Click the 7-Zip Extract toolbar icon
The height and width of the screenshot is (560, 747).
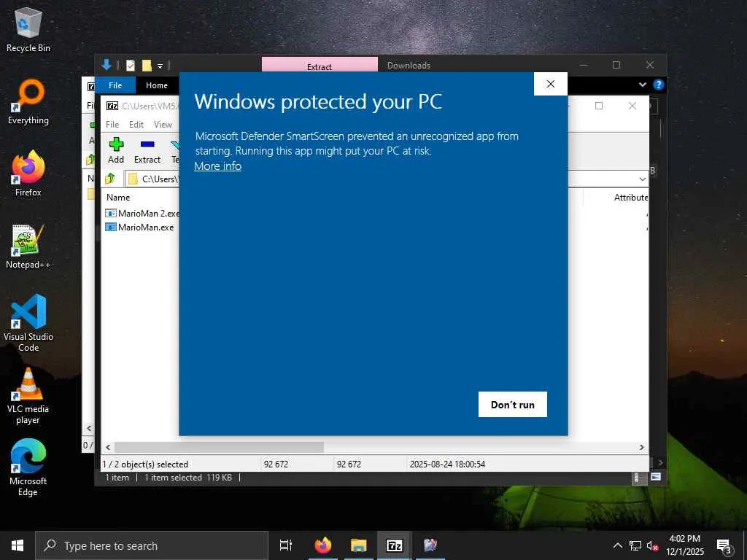pyautogui.click(x=147, y=150)
